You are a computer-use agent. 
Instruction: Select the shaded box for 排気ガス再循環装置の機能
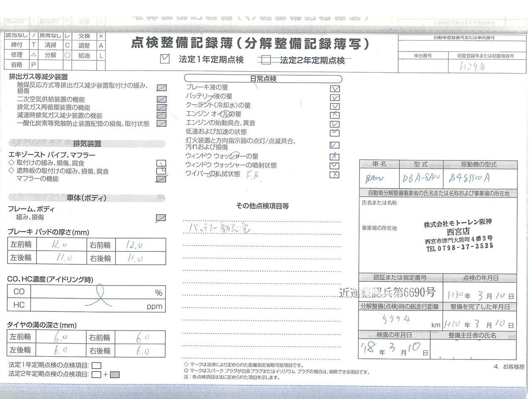162,107
